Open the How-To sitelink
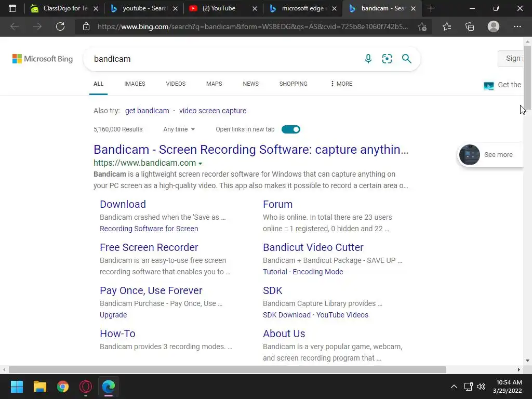This screenshot has height=399, width=532. pyautogui.click(x=117, y=334)
